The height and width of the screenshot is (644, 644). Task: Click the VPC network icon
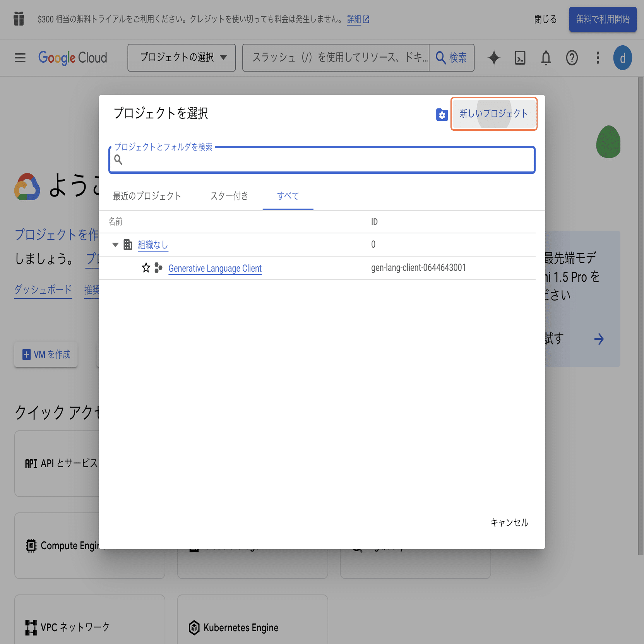coord(31,627)
